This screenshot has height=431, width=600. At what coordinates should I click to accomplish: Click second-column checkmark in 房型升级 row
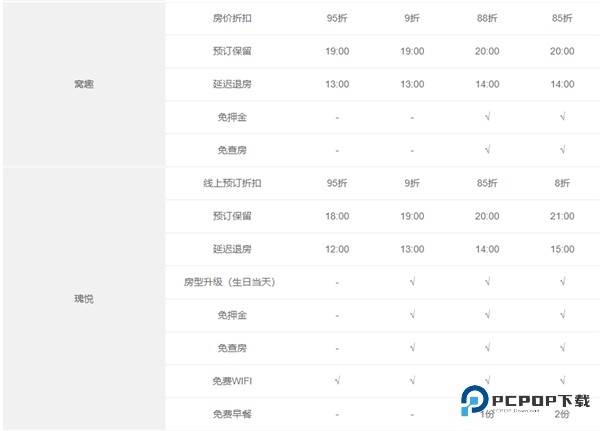tap(412, 282)
